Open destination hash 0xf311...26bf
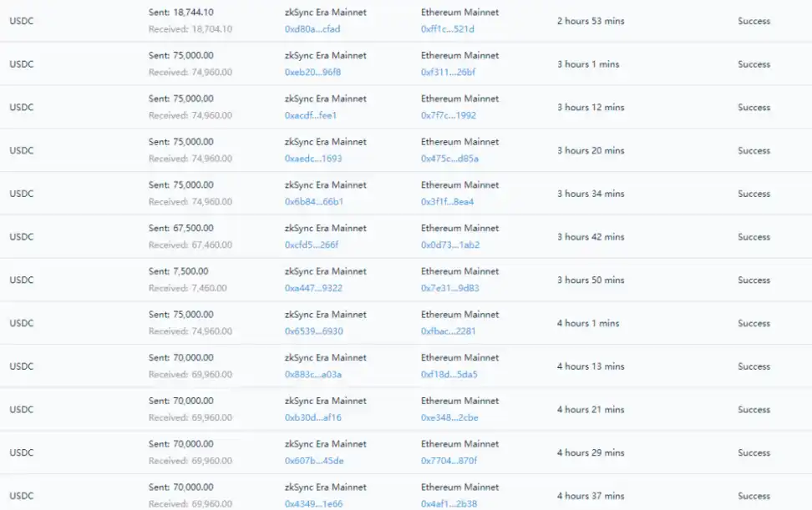Viewport: 812px width, 510px height. [x=448, y=73]
